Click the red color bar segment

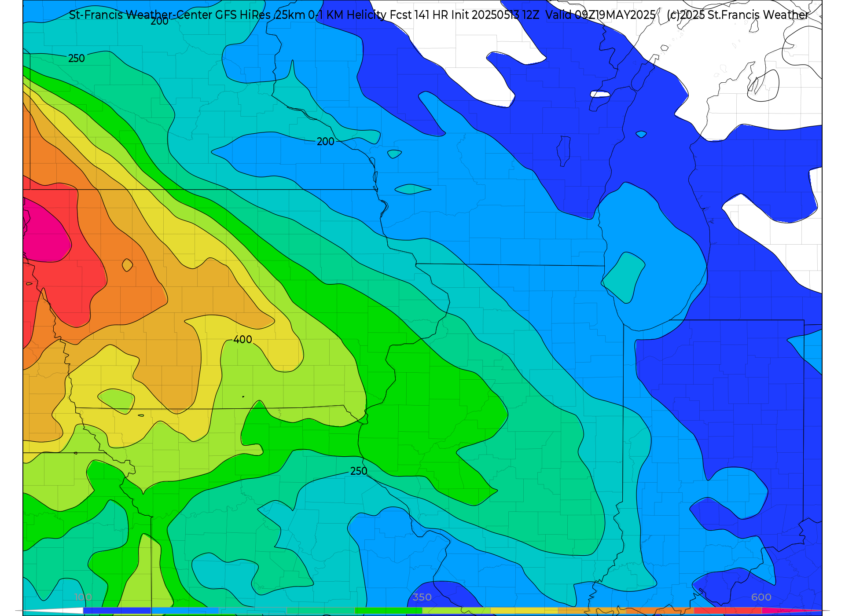(728, 611)
